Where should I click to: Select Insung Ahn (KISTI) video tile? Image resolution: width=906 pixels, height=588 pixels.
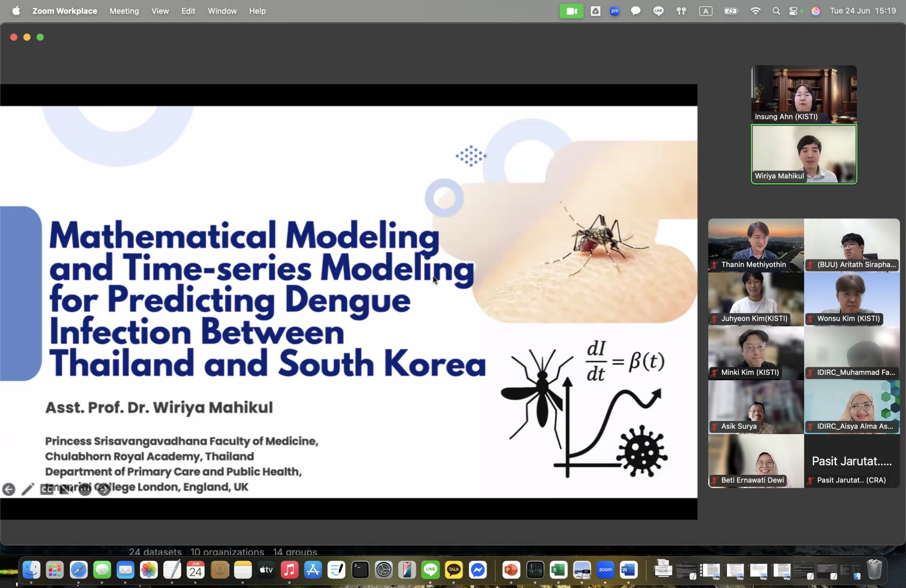pyautogui.click(x=804, y=94)
